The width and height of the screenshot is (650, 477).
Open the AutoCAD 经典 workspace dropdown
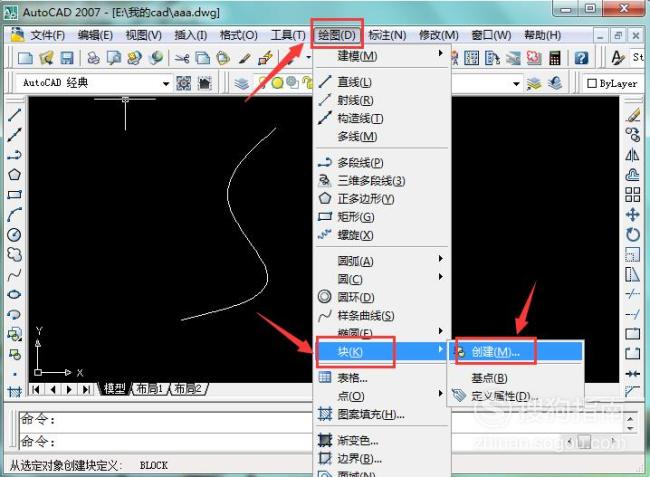(x=166, y=83)
